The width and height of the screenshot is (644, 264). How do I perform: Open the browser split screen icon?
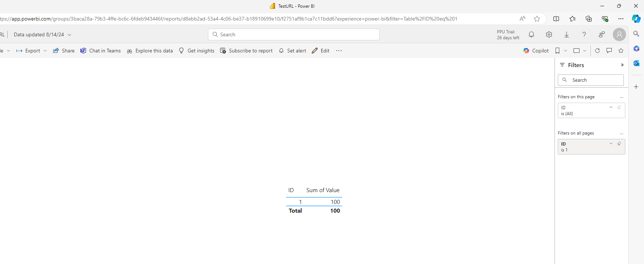click(x=556, y=19)
